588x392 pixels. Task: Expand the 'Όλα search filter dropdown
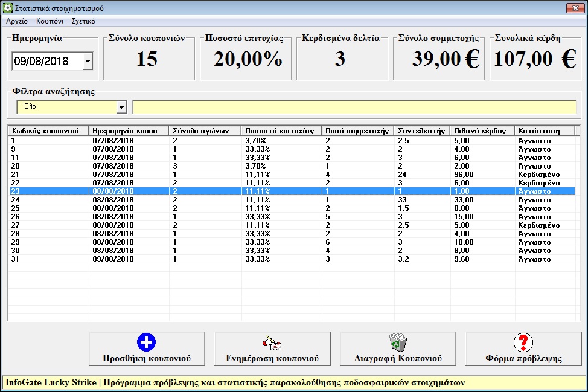point(121,107)
